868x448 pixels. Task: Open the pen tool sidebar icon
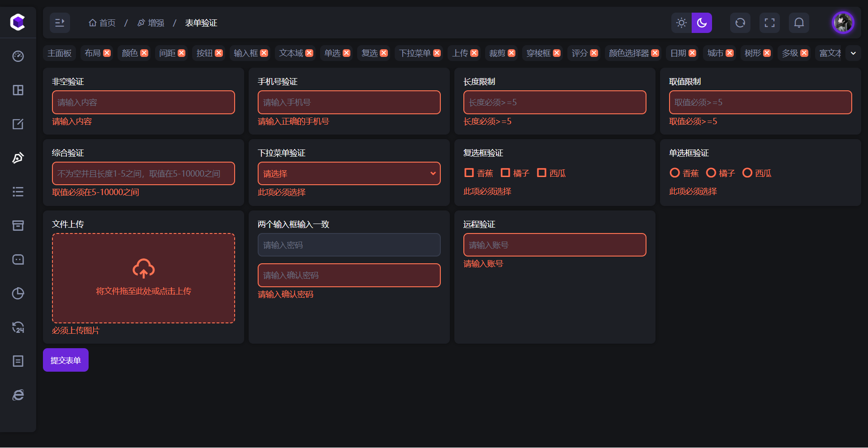(18, 158)
